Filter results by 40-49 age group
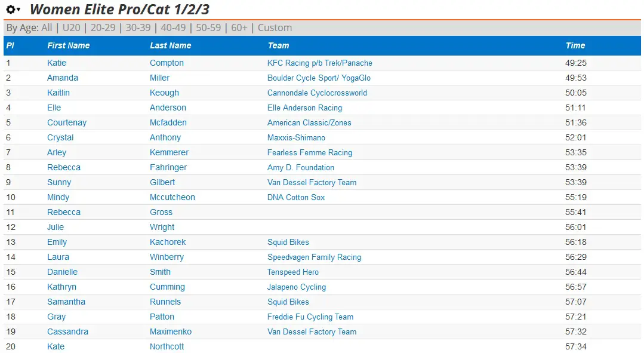This screenshot has height=353, width=644. 173,27
